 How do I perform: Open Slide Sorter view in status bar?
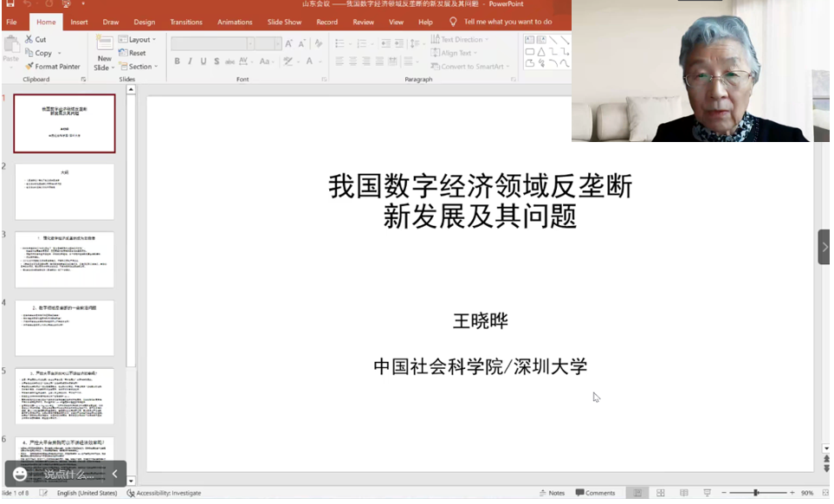coord(660,493)
